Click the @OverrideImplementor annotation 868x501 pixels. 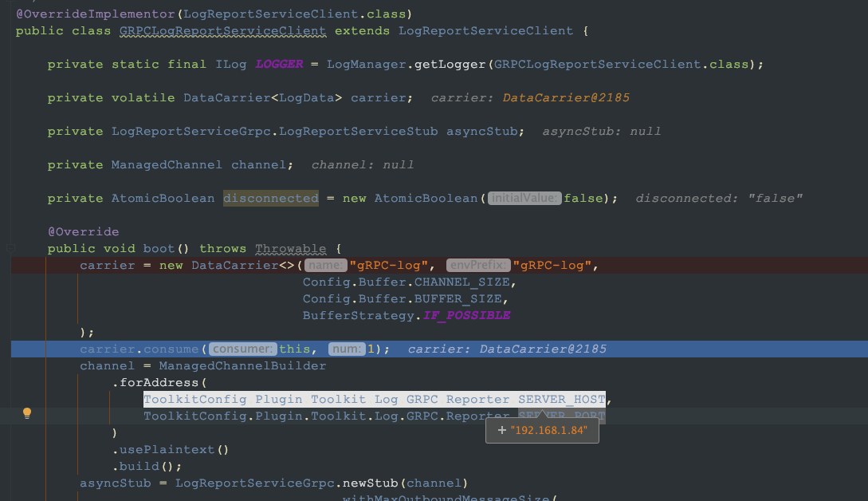pos(95,14)
